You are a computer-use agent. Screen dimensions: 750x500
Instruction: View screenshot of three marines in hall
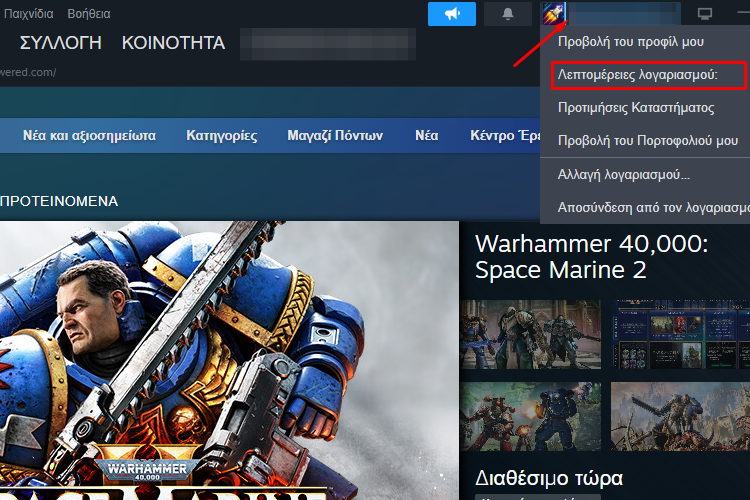530,334
